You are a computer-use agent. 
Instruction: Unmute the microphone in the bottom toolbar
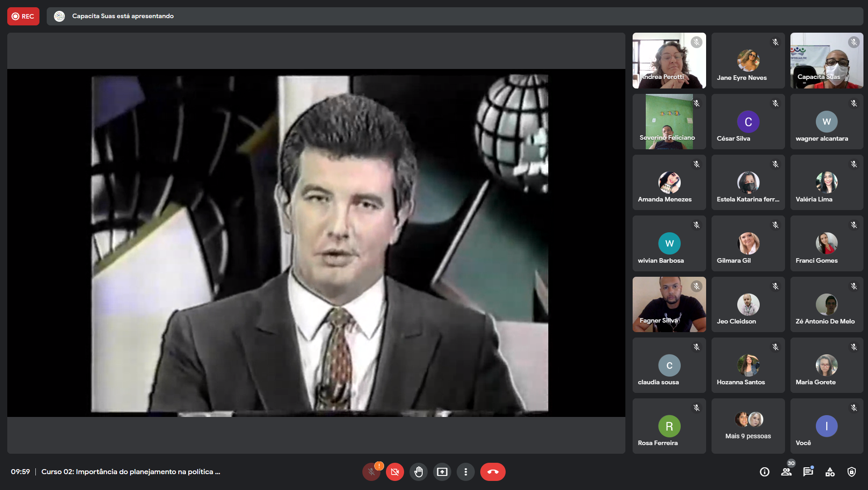[x=371, y=472]
